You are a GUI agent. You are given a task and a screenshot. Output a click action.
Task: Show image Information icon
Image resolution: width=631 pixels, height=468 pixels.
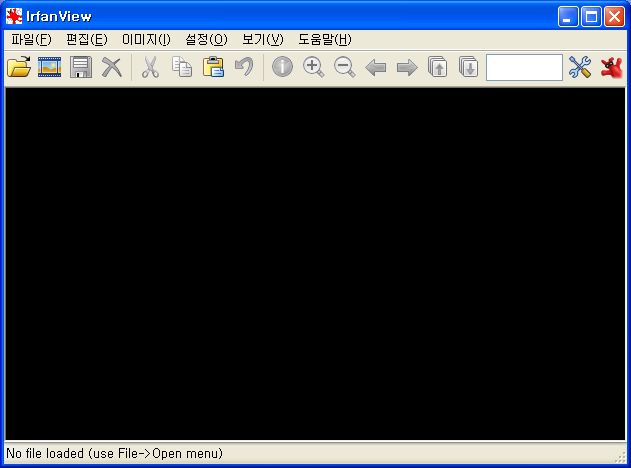click(x=282, y=67)
